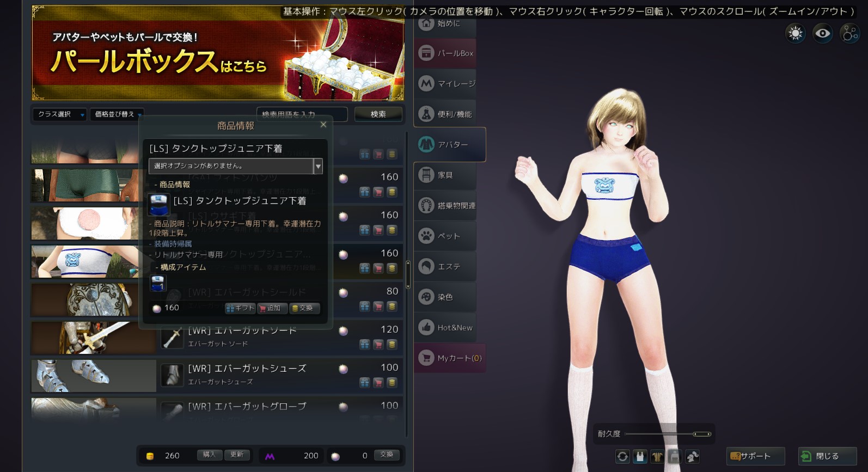Click gift icon for エバーガットソード
The height and width of the screenshot is (472, 868).
365,345
